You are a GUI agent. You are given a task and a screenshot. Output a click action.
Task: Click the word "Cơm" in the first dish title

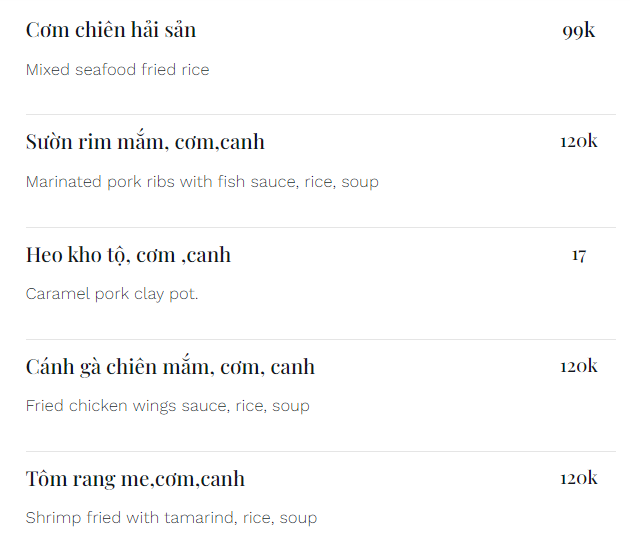point(47,30)
